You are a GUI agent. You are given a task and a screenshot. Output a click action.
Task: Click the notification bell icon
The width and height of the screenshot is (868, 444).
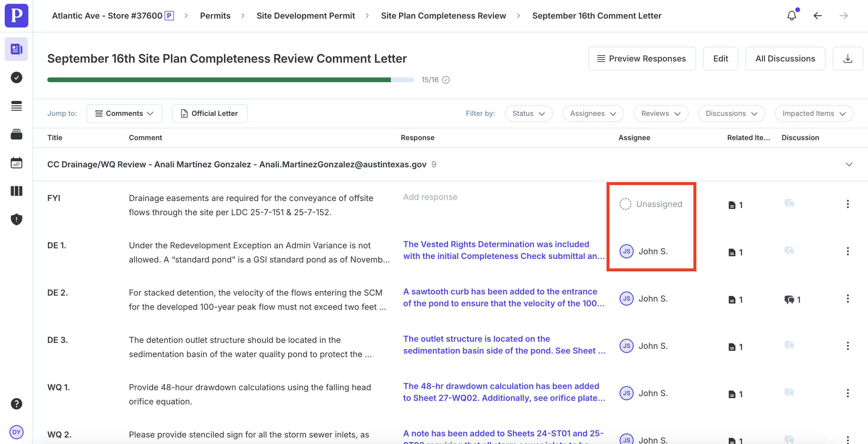[791, 16]
